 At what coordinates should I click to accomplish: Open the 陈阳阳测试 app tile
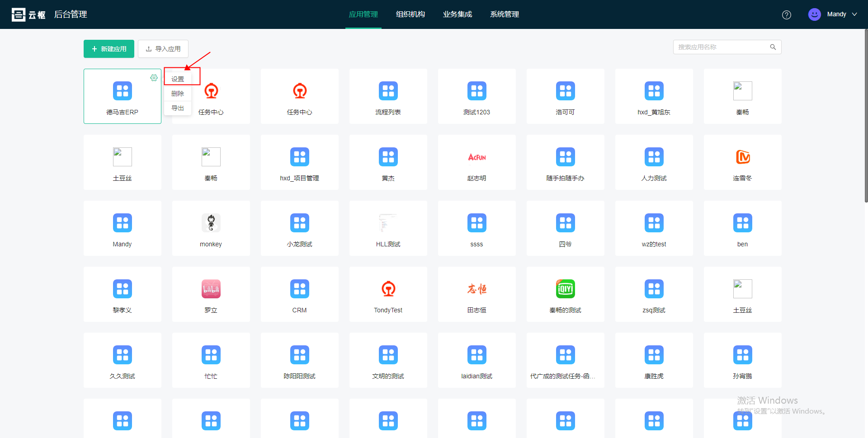click(300, 360)
